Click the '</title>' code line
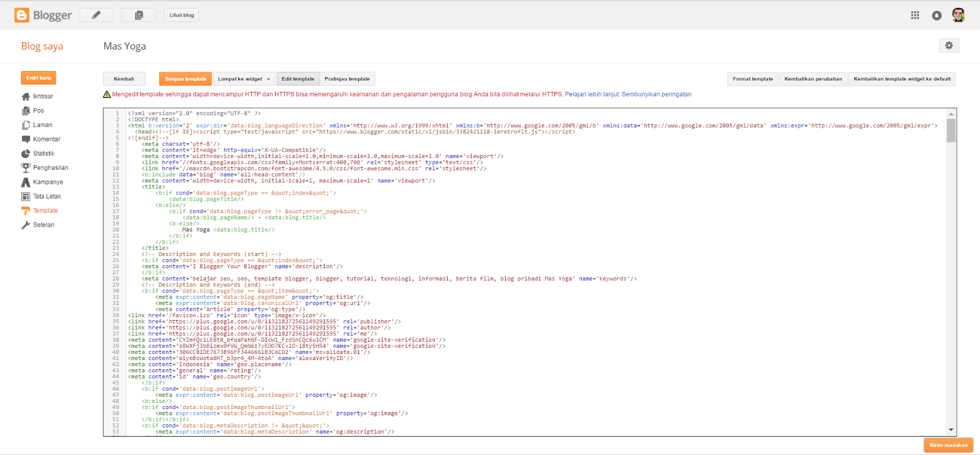This screenshot has width=980, height=455. pos(155,248)
